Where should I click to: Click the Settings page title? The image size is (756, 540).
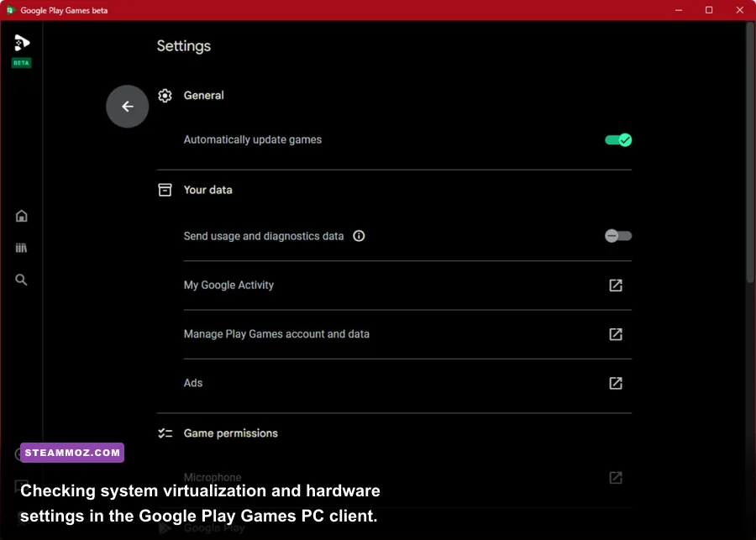(x=184, y=46)
